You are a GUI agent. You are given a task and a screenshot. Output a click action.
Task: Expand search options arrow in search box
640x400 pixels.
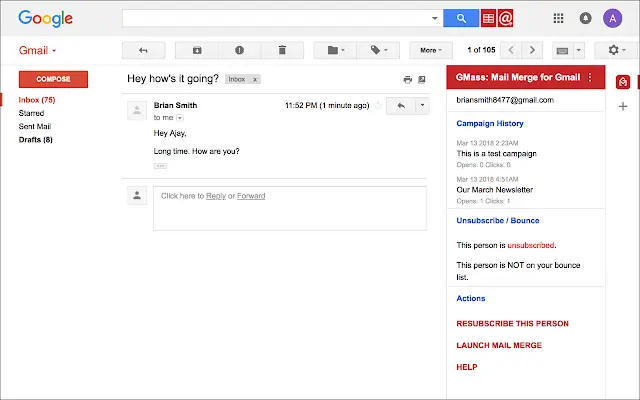click(434, 18)
